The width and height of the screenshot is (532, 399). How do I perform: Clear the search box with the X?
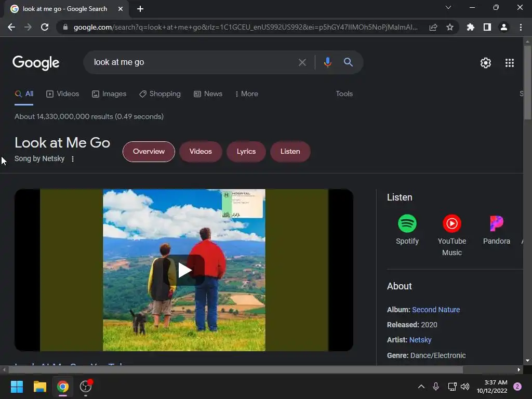pyautogui.click(x=302, y=62)
